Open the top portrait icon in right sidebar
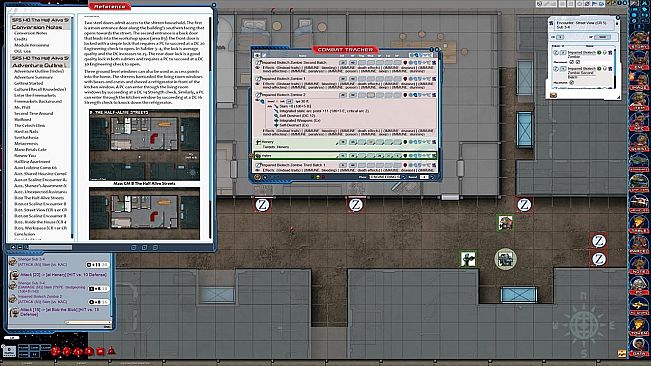651x366 pixels. 639,39
